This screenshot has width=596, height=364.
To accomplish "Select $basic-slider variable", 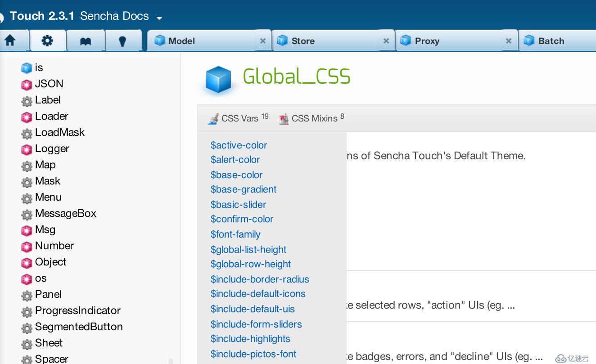I will 238,205.
